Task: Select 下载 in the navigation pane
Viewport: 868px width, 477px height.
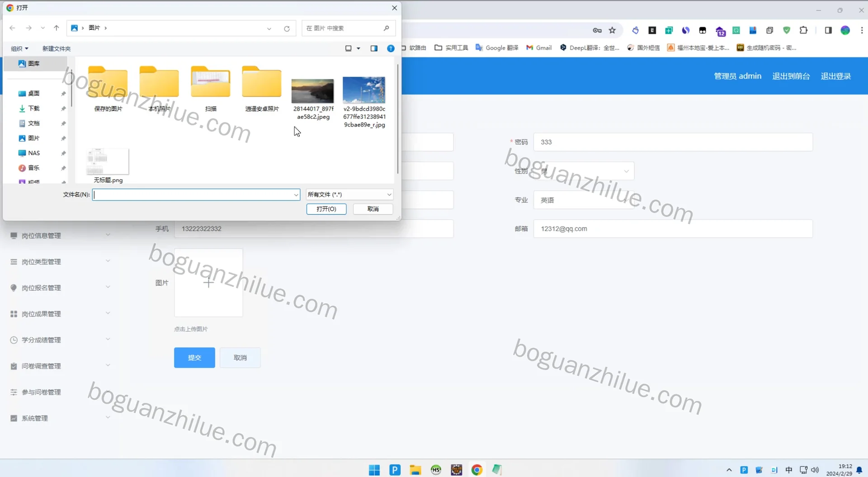Action: pyautogui.click(x=33, y=108)
